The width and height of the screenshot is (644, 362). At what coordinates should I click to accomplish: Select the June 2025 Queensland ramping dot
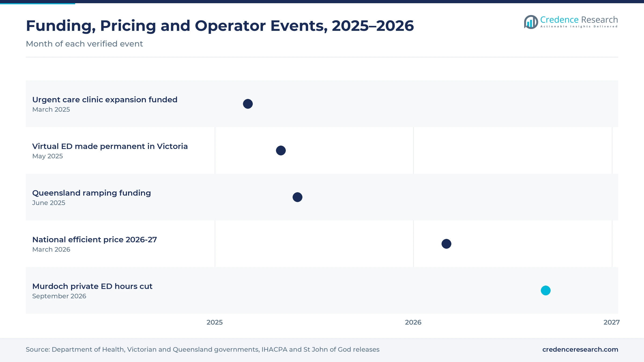(297, 197)
